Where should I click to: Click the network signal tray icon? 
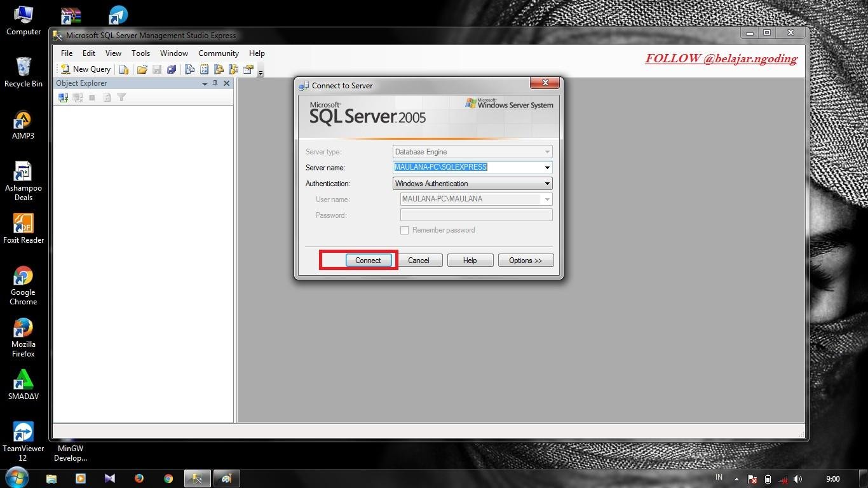(x=783, y=479)
